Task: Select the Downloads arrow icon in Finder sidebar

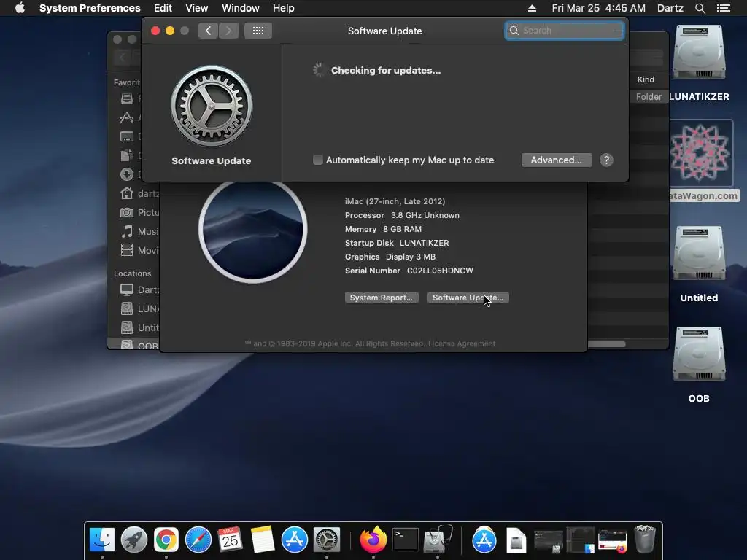Action: pos(127,174)
